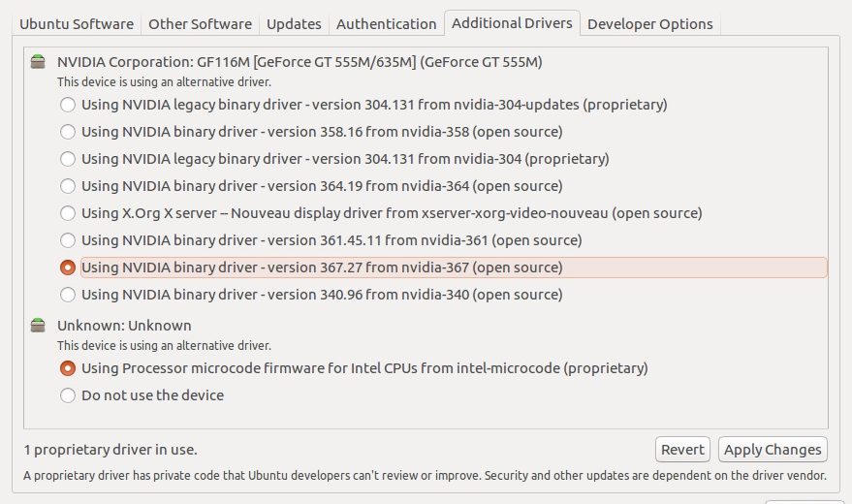Select nvidia-304-updates legacy driver option
The image size is (852, 504).
coord(68,104)
